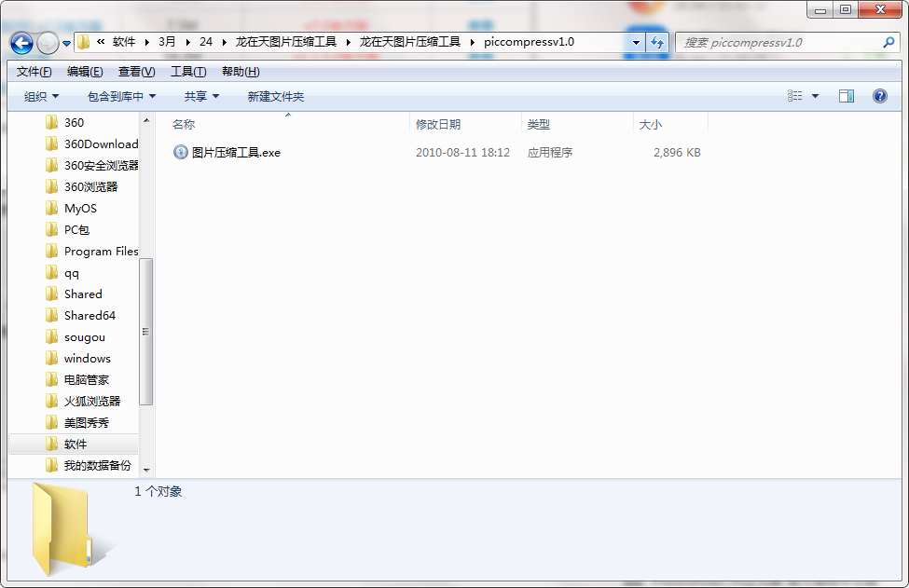Click the 2,896 KB size cell
This screenshot has height=588, width=909.
tap(677, 153)
